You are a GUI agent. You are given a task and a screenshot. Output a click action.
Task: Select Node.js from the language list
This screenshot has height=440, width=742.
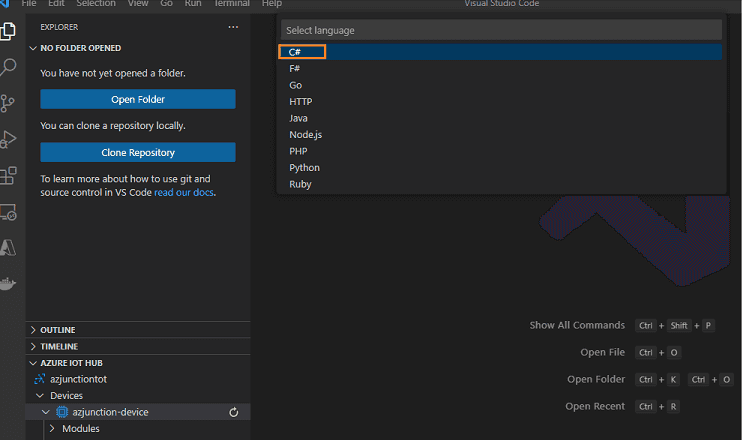pyautogui.click(x=501, y=135)
